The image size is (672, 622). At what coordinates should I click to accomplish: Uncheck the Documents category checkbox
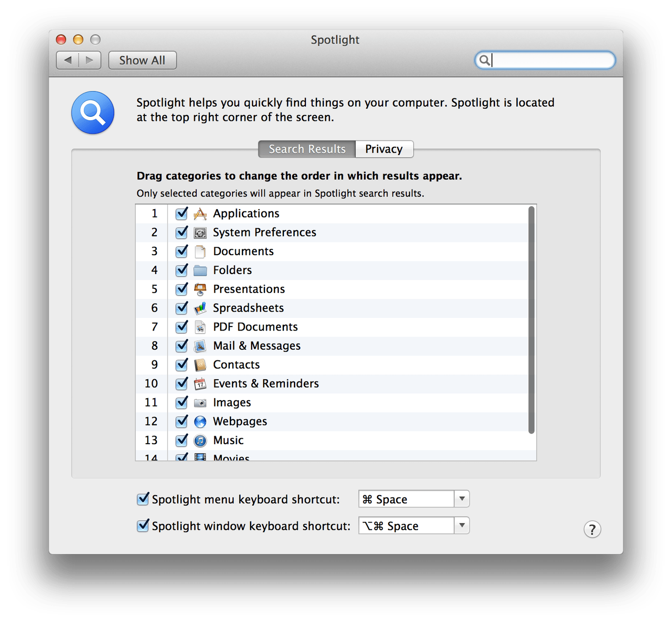pyautogui.click(x=181, y=251)
